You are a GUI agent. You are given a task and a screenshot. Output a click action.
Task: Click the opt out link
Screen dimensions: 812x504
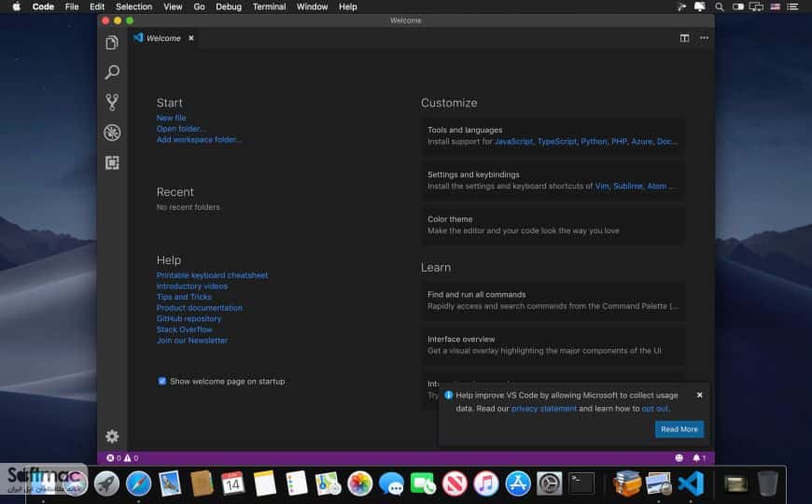click(x=654, y=408)
